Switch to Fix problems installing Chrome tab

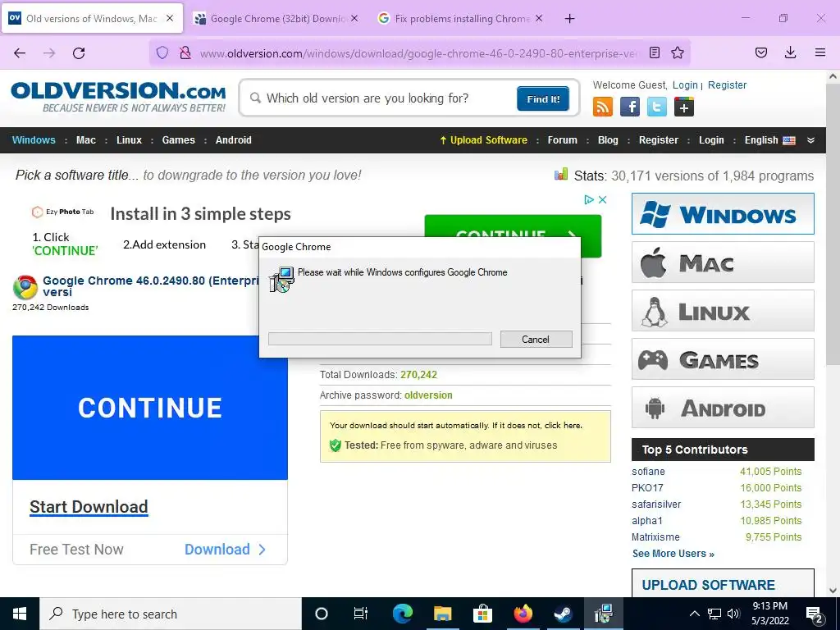pos(461,19)
